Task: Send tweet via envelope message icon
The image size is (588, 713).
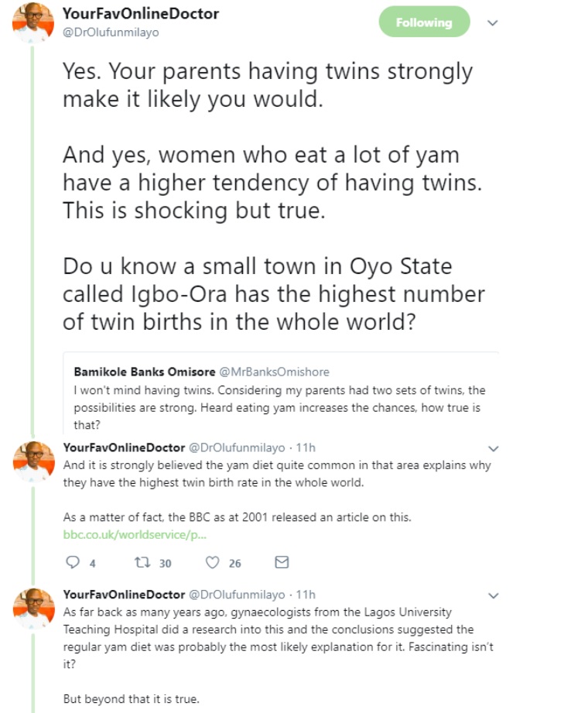Action: (282, 562)
